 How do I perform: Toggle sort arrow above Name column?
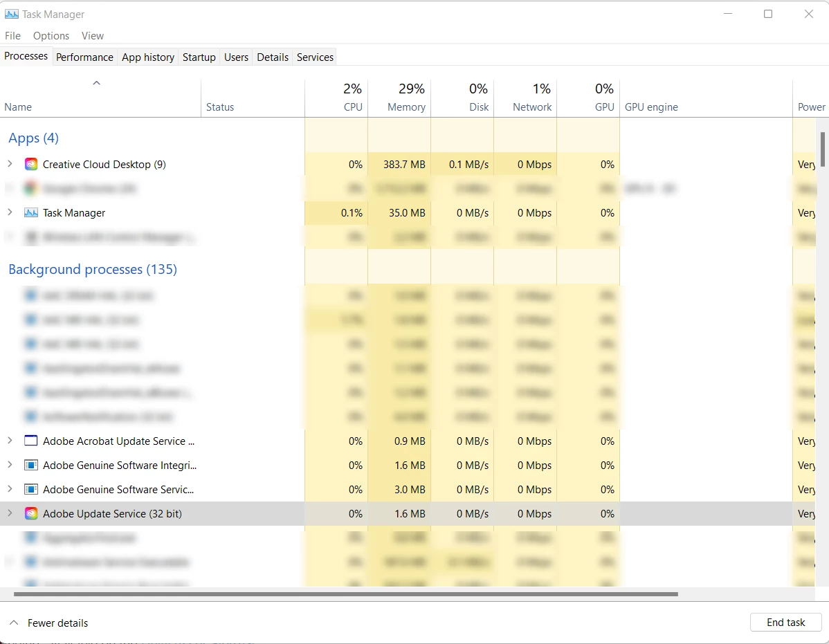tap(96, 83)
